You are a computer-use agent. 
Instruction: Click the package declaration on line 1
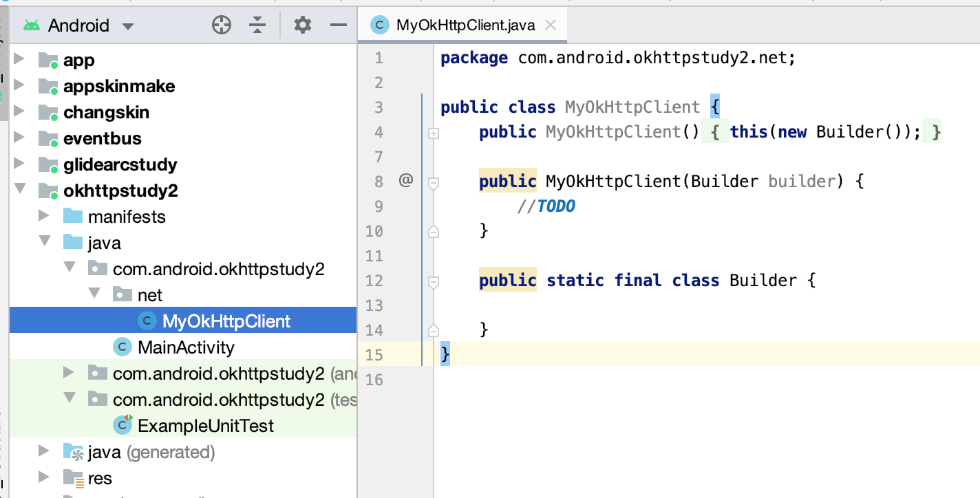click(x=618, y=58)
